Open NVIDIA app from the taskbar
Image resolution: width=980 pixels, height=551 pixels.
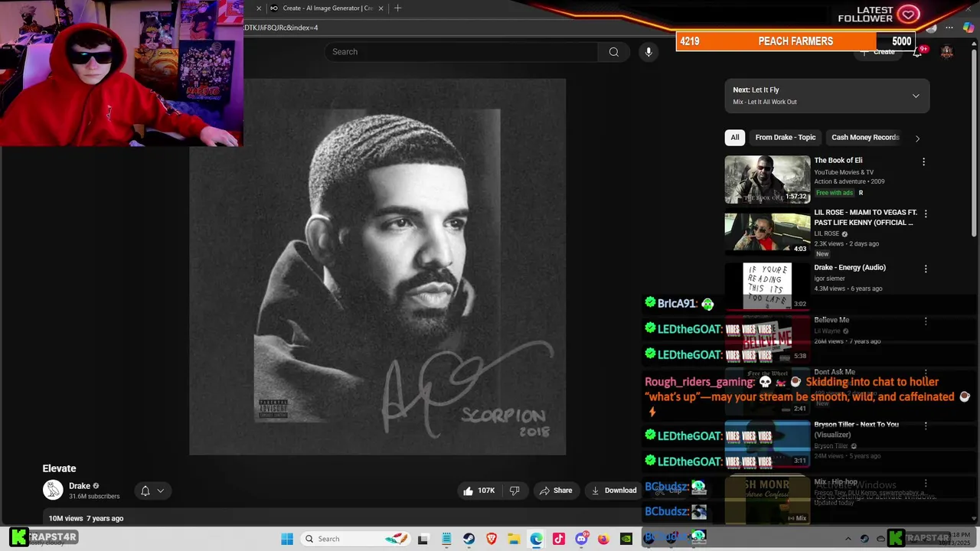tap(626, 539)
